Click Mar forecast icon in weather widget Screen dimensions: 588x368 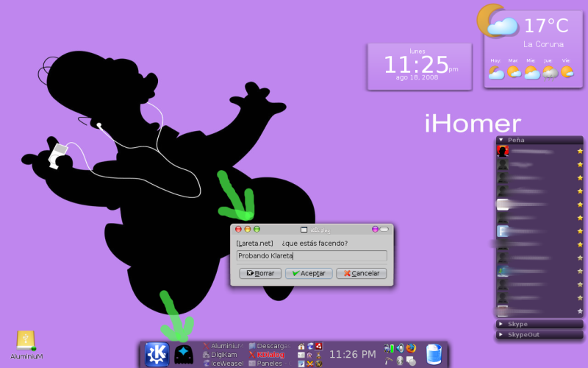click(x=514, y=71)
